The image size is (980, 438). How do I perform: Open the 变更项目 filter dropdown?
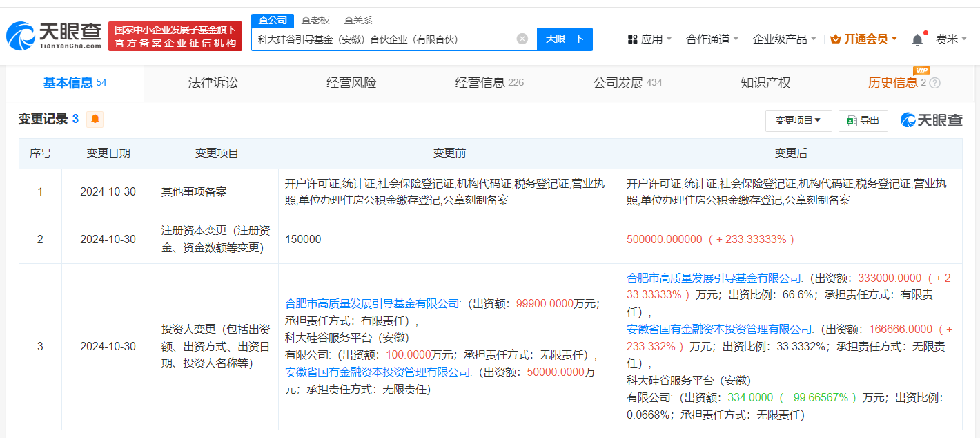point(798,120)
